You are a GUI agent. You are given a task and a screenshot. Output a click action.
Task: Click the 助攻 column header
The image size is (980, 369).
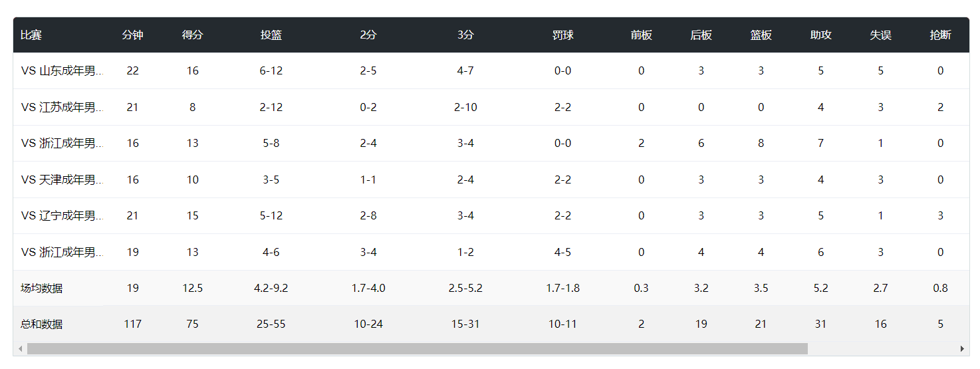[x=820, y=35]
